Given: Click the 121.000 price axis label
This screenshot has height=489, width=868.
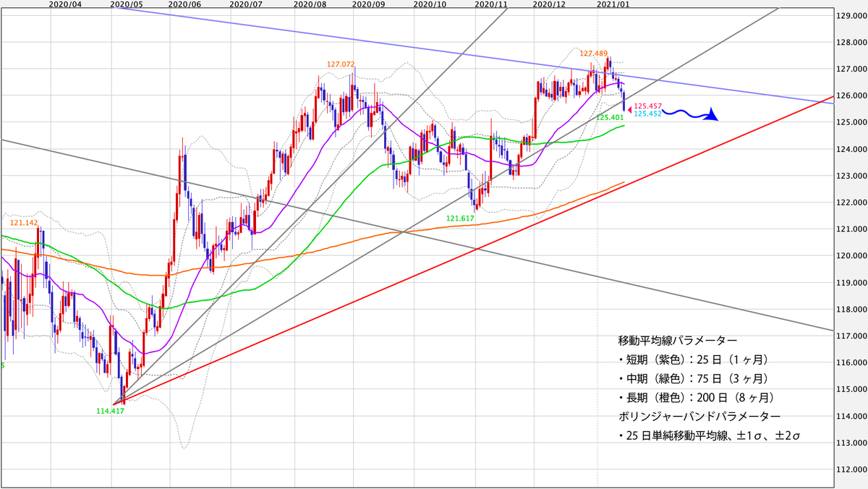Looking at the screenshot, I should tap(852, 229).
